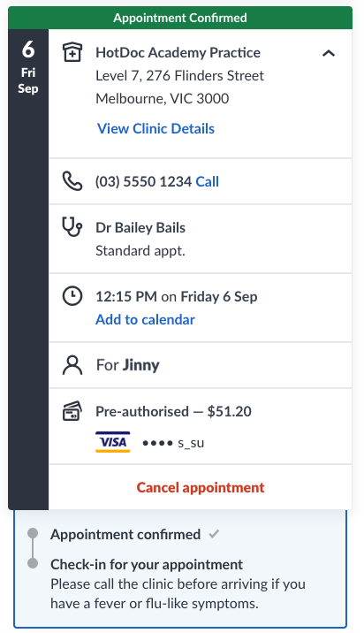Open View Clinic Details link

pos(155,128)
